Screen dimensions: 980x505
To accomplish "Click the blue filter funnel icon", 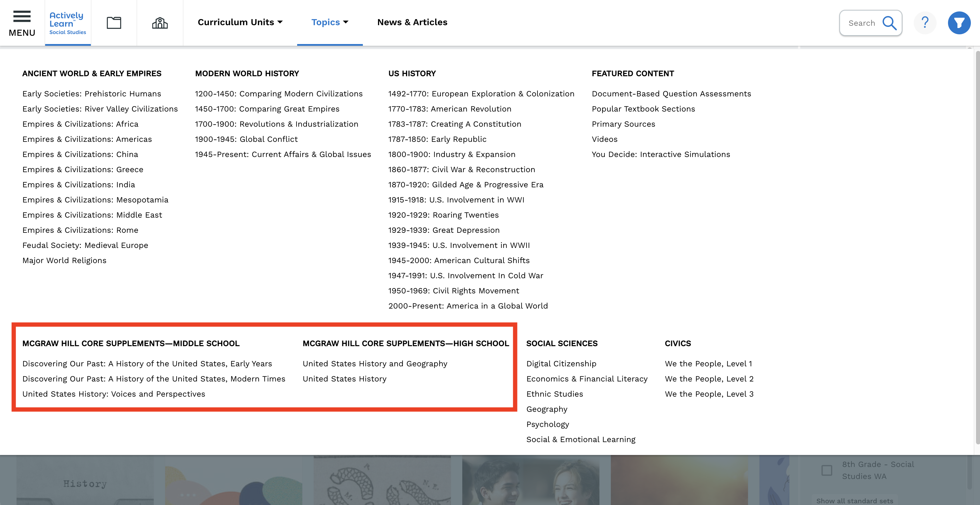I will click(959, 23).
